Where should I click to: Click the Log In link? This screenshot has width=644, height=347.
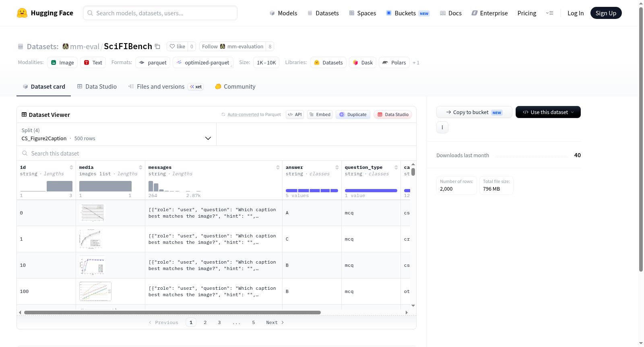[x=576, y=13]
